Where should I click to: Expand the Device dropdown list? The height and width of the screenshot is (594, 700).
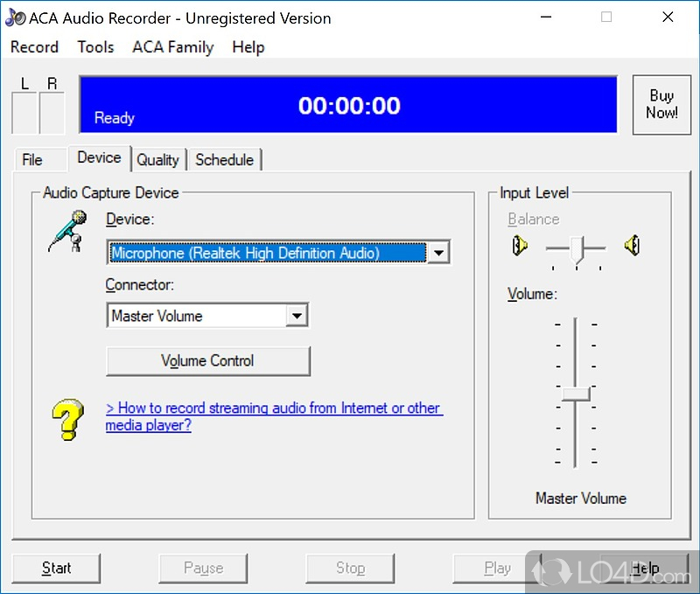pos(438,253)
